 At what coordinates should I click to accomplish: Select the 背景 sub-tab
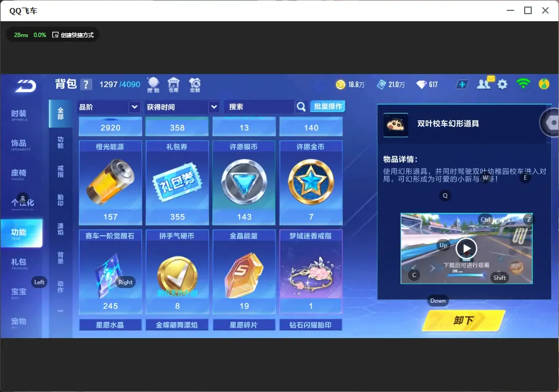[x=60, y=258]
